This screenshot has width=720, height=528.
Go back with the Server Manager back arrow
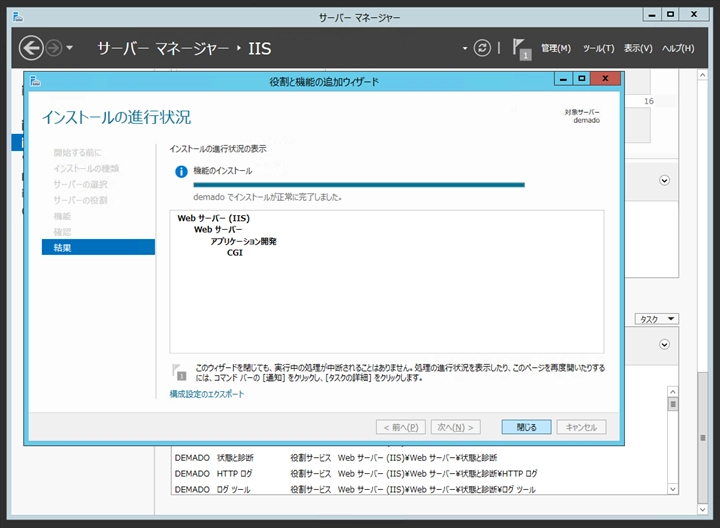coord(31,48)
